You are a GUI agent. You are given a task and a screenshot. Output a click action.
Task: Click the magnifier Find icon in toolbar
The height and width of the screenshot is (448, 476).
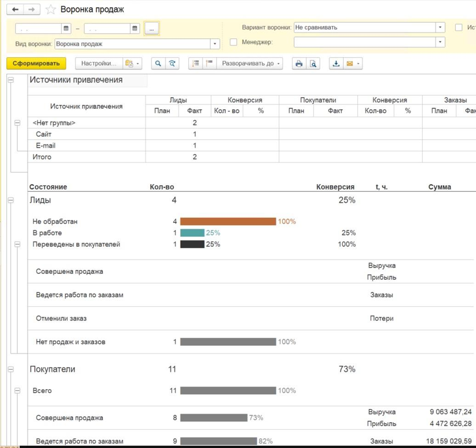pyautogui.click(x=158, y=64)
